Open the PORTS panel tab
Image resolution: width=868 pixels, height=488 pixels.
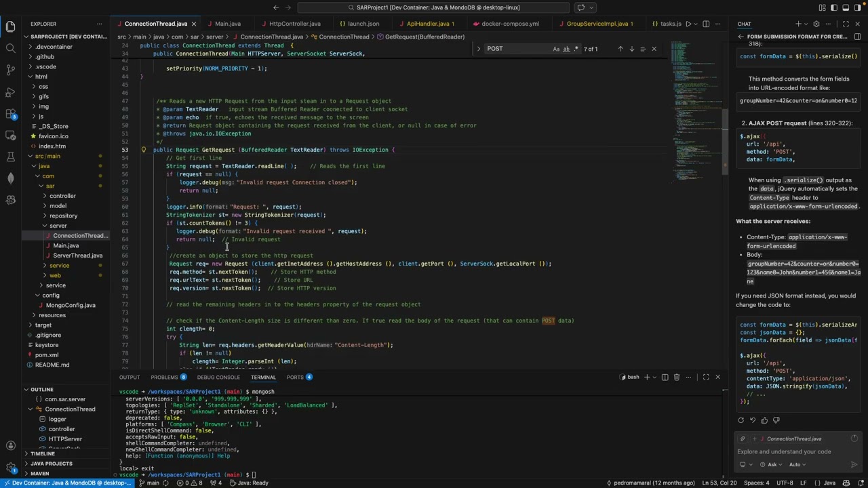coord(299,377)
